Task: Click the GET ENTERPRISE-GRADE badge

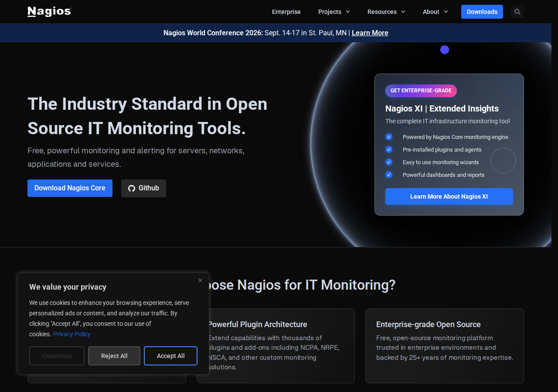Action: click(421, 91)
